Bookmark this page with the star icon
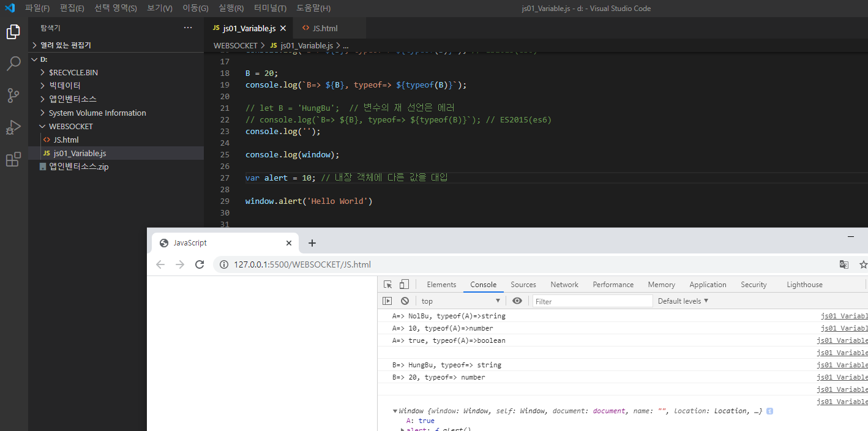The width and height of the screenshot is (868, 431). pos(863,264)
